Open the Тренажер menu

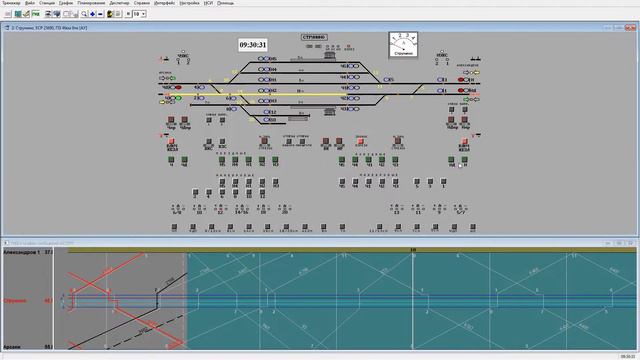[x=11, y=3]
